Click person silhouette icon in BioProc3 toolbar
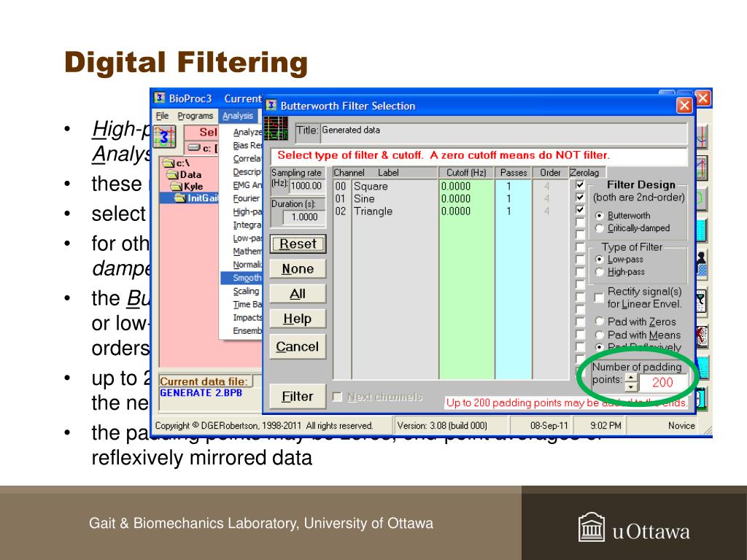Screen dimensions: 747x560 point(701,265)
